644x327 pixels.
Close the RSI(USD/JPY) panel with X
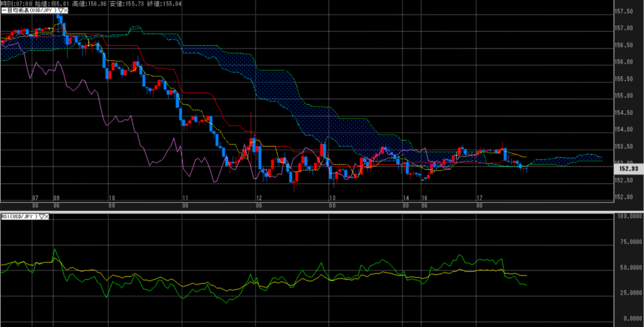(x=48, y=216)
